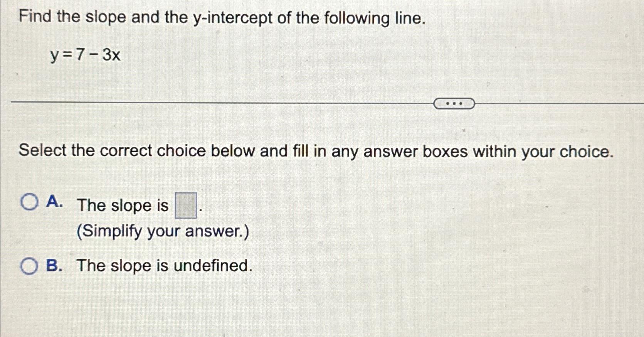Click the 'B.' choice label
This screenshot has height=337, width=644.
point(54,265)
